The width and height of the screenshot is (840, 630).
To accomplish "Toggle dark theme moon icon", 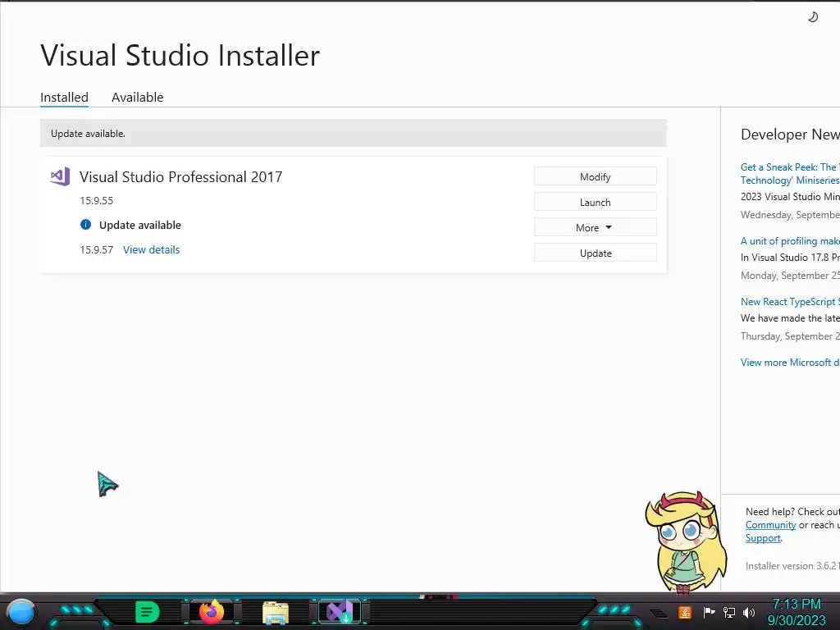I will 813,17.
